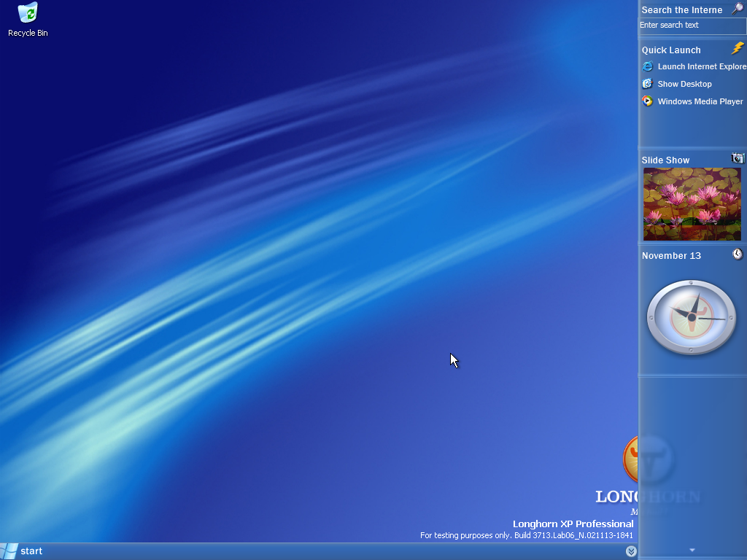This screenshot has width=747, height=560.
Task: Click the Quick Launch heading
Action: click(x=671, y=50)
